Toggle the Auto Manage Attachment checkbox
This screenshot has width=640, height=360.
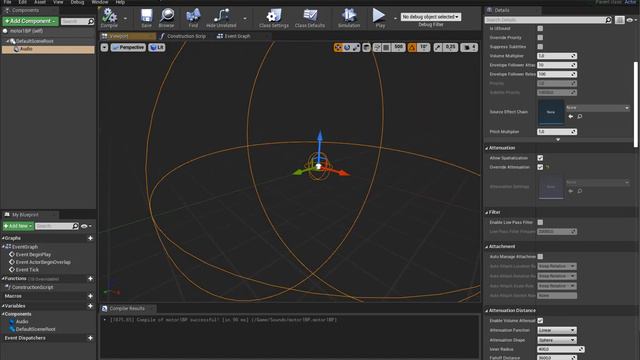pyautogui.click(x=540, y=257)
